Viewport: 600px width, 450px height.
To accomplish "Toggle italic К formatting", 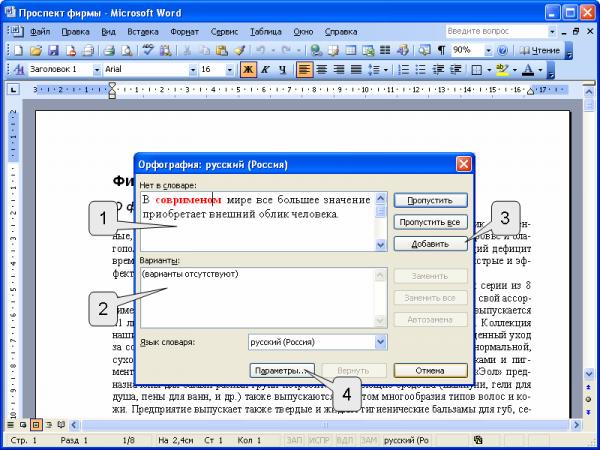I will (266, 70).
